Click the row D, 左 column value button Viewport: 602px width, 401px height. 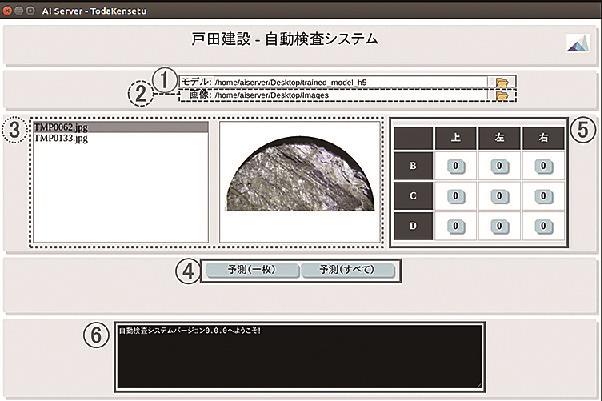[x=500, y=226]
